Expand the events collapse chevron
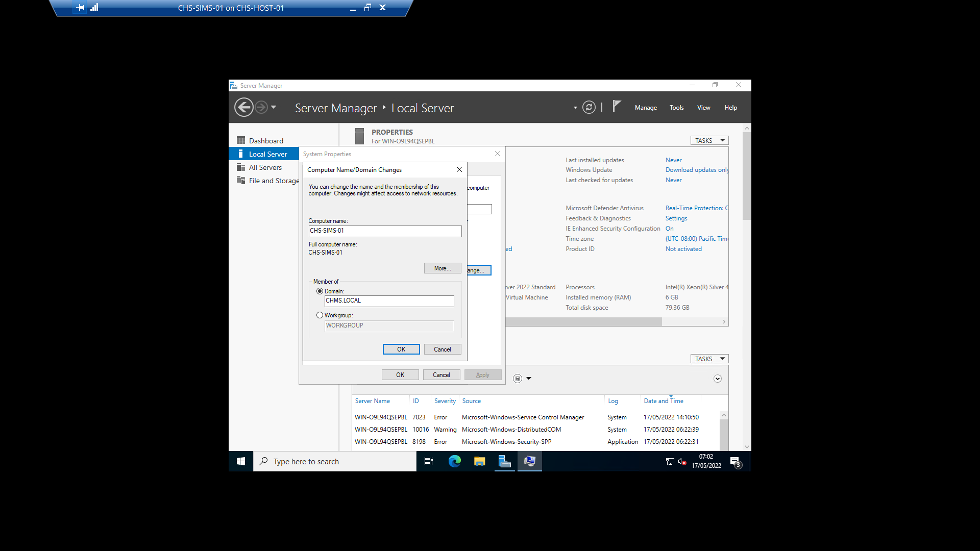Screen dimensions: 980x551 [x=717, y=379]
